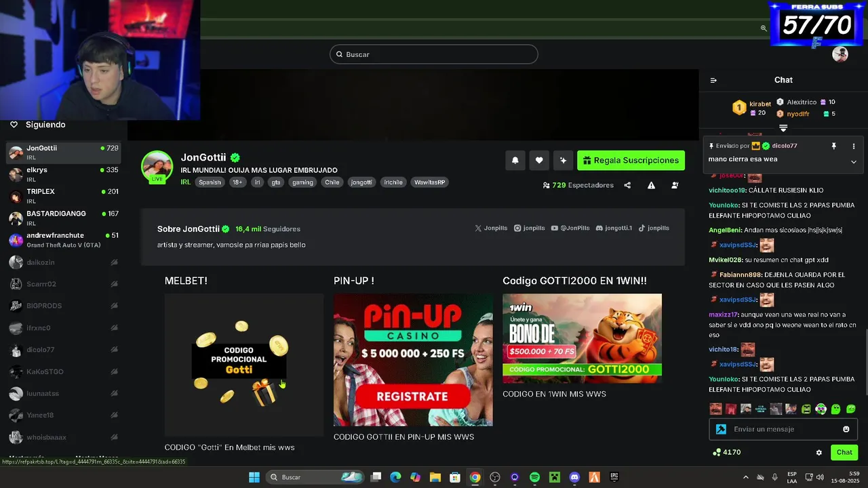Click the green frog emote in quick emotes
This screenshot has width=868, height=488.
(x=806, y=409)
